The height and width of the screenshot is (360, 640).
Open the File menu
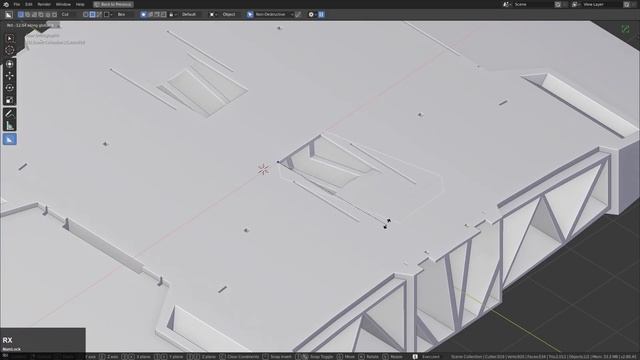[17, 4]
